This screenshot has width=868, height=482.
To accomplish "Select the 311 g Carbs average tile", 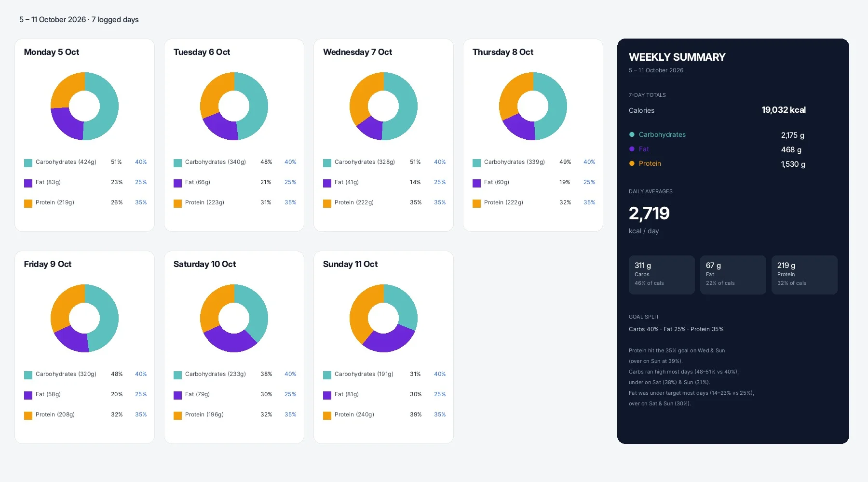I will [662, 275].
